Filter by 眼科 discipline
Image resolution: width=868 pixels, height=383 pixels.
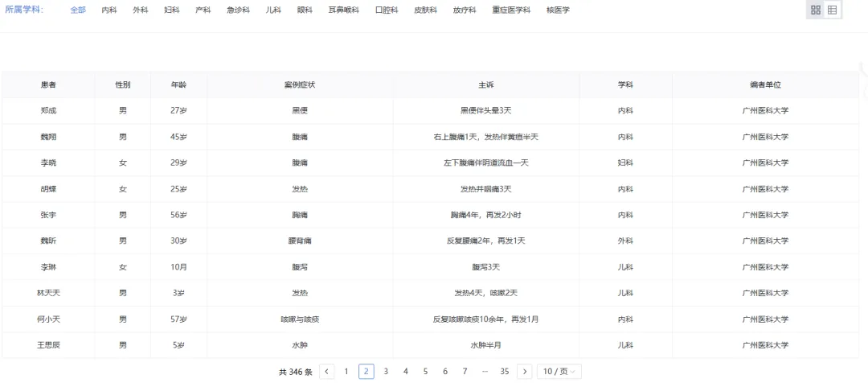(x=305, y=10)
